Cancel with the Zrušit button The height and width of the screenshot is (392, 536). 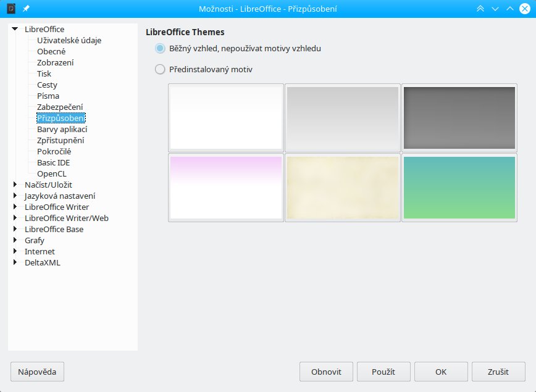click(498, 372)
